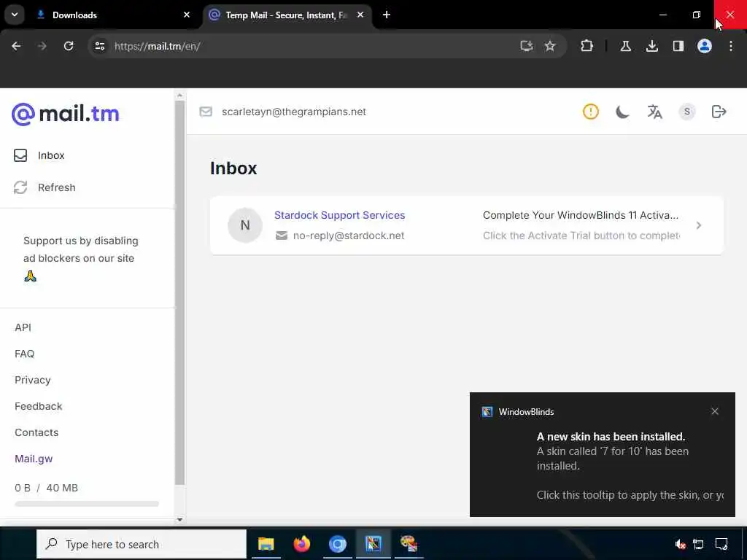Viewport: 747px width, 560px height.
Task: Open the Feedback link
Action: [x=38, y=406]
